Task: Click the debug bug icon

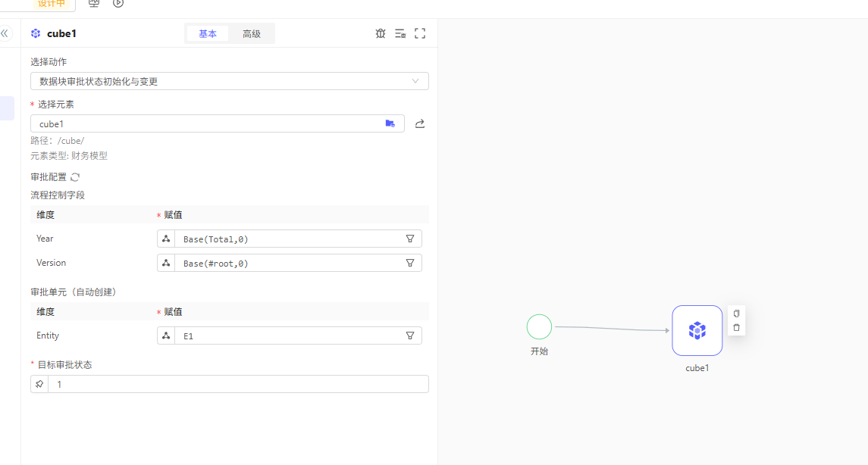Action: click(381, 33)
